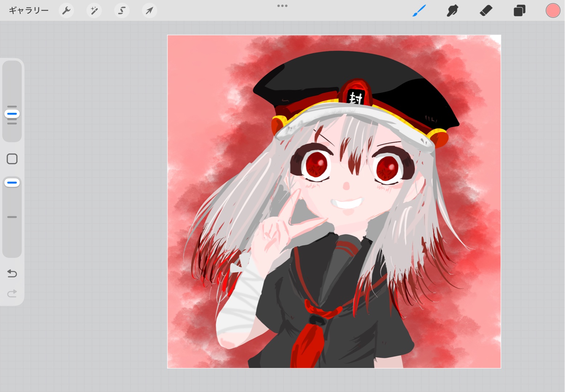Select the Brush tool
The height and width of the screenshot is (392, 565).
pyautogui.click(x=419, y=11)
